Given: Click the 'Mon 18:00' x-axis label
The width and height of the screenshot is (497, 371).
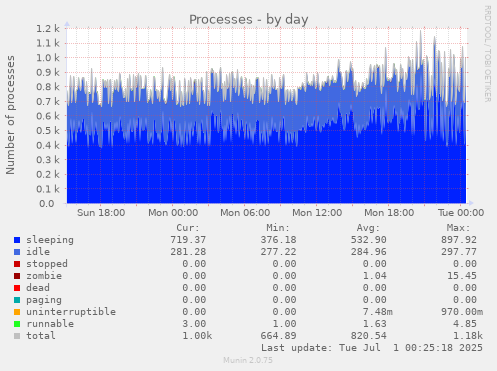Looking at the screenshot, I should click(389, 213).
